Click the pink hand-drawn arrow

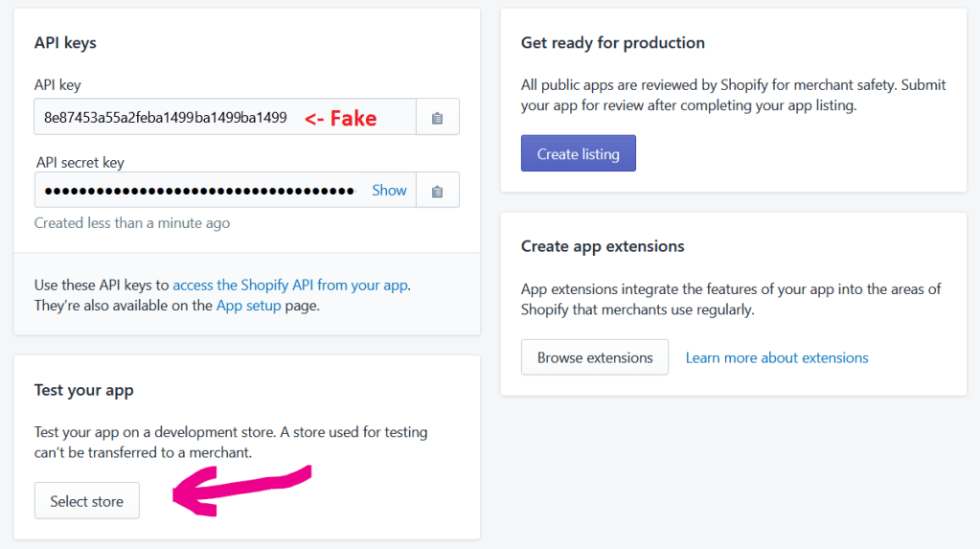239,489
